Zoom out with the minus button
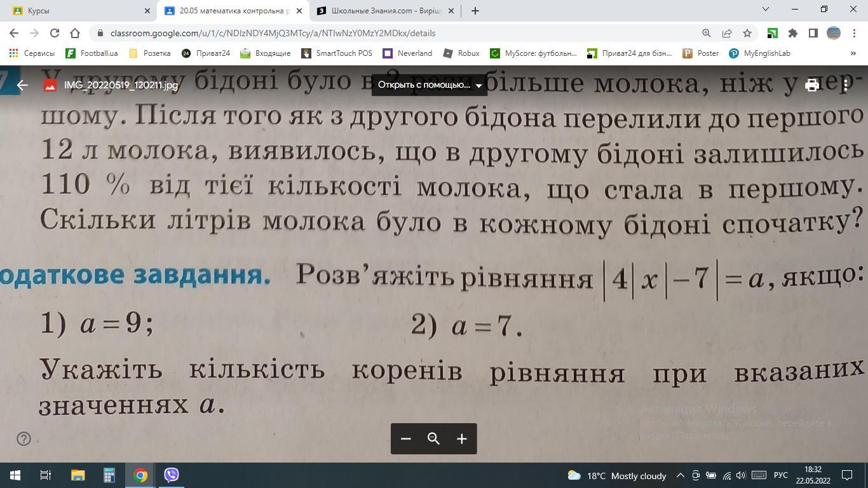 click(x=406, y=438)
